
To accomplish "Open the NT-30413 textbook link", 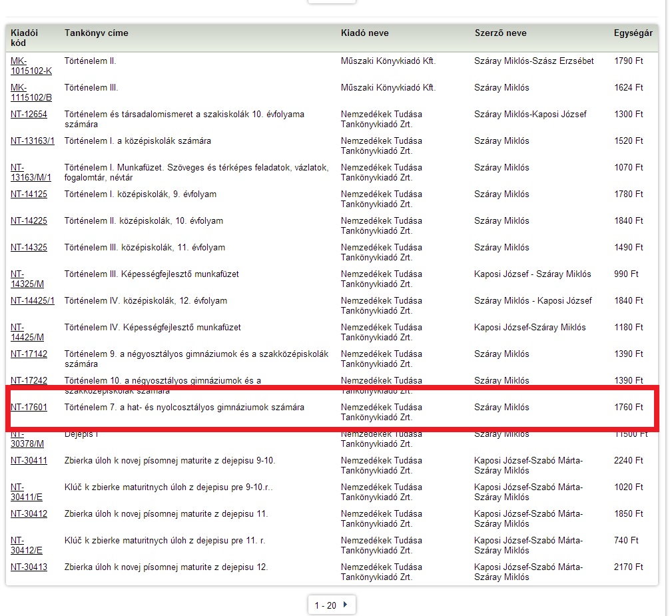I will pos(29,567).
